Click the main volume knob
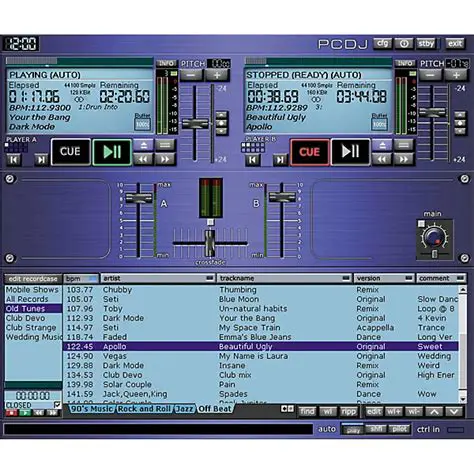Image resolution: width=474 pixels, height=474 pixels. (x=434, y=239)
